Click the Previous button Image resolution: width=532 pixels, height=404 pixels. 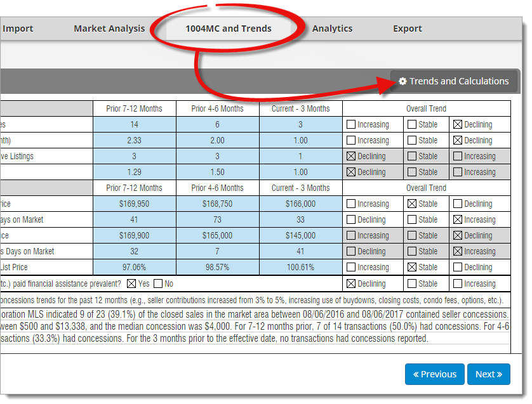click(435, 374)
